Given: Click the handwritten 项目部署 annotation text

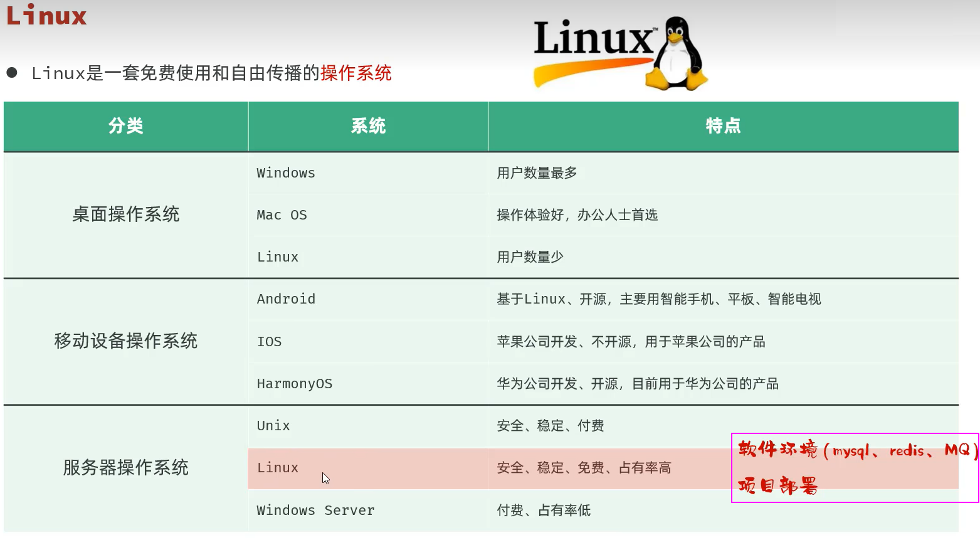Looking at the screenshot, I should coord(777,485).
